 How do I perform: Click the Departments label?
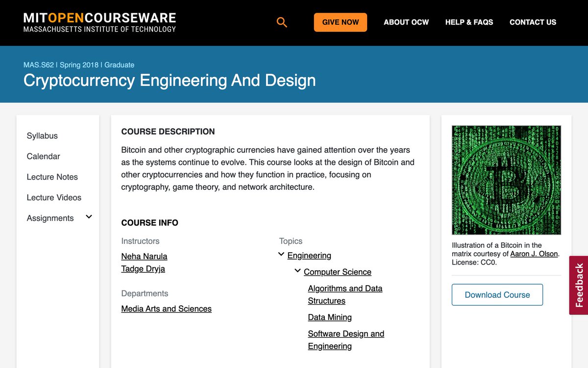point(145,293)
